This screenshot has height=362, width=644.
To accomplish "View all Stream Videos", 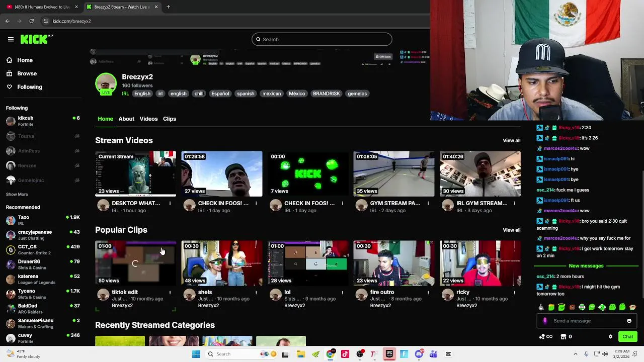I will 512,140.
